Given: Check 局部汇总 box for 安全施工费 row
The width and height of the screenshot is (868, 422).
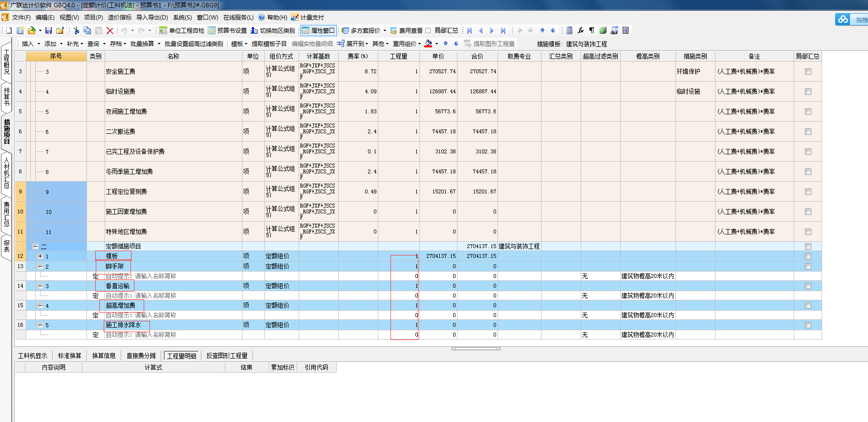Looking at the screenshot, I should 808,71.
